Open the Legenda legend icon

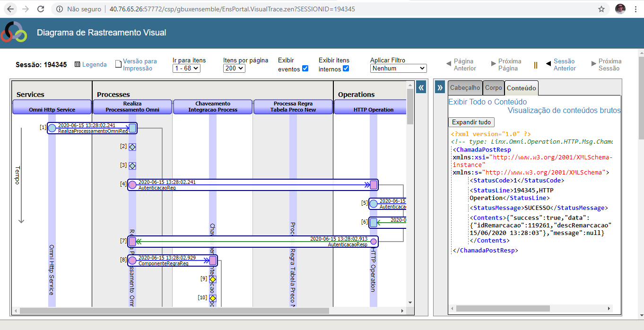(x=78, y=64)
